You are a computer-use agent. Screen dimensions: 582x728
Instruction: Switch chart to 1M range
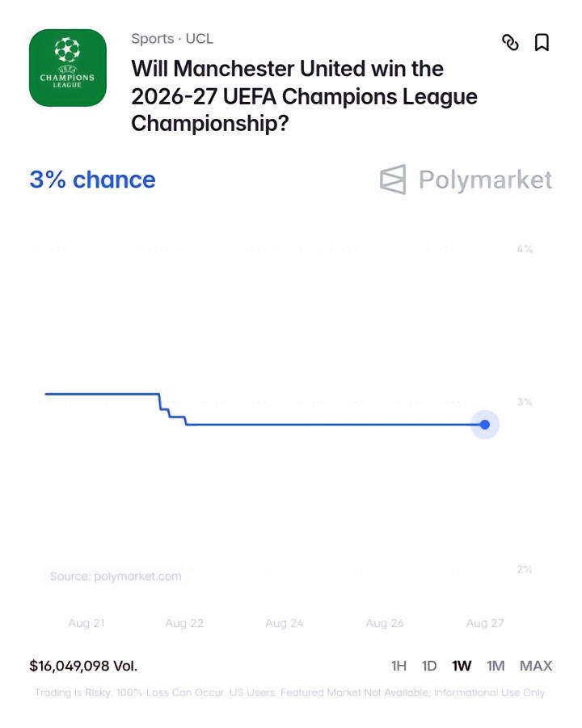(496, 666)
